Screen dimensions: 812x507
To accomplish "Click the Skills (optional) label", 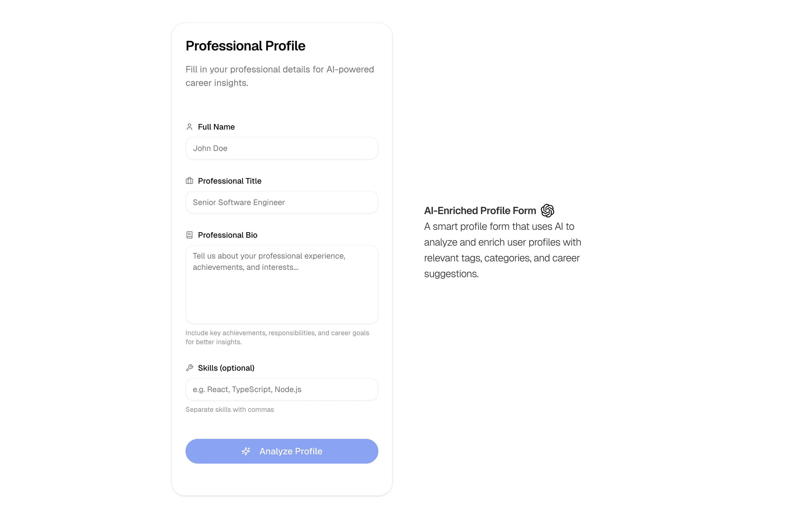I will [226, 368].
